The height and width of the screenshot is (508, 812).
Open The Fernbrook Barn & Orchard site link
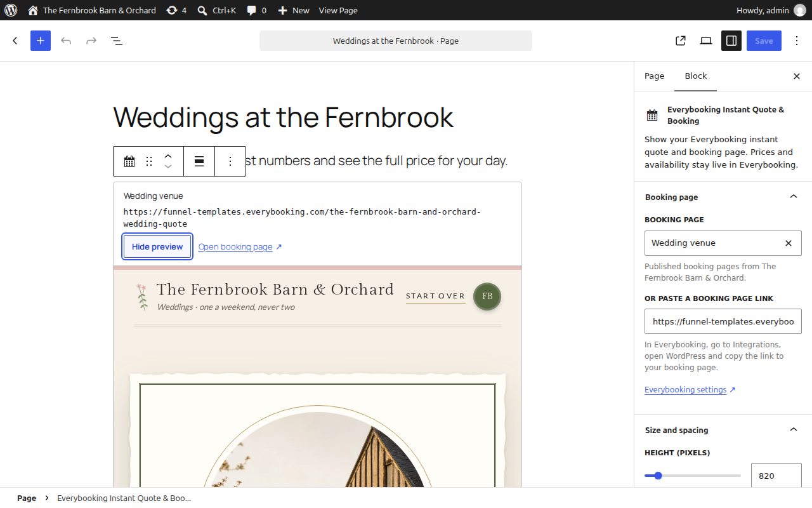point(92,10)
